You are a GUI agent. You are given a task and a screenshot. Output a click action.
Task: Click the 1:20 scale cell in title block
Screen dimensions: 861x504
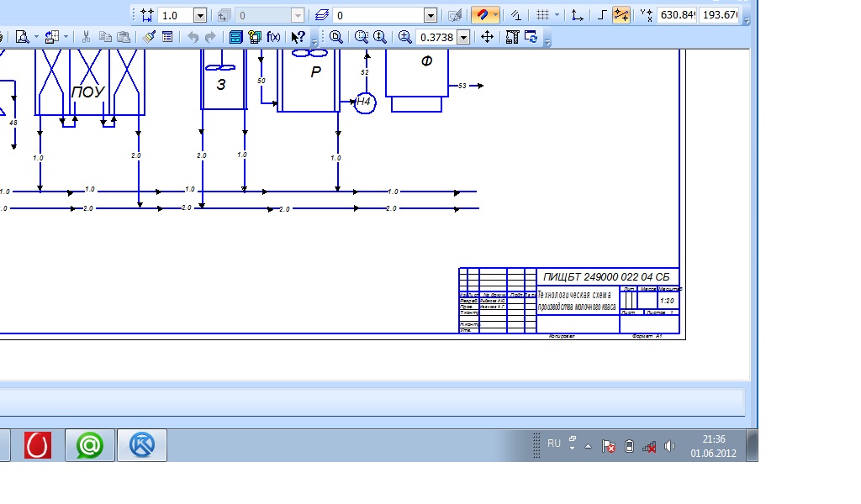pyautogui.click(x=667, y=301)
